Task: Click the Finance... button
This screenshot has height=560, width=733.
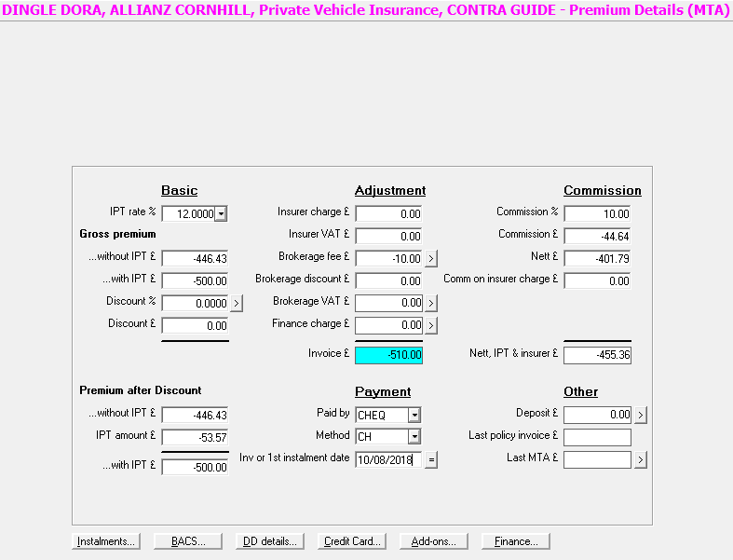Action: [x=516, y=541]
